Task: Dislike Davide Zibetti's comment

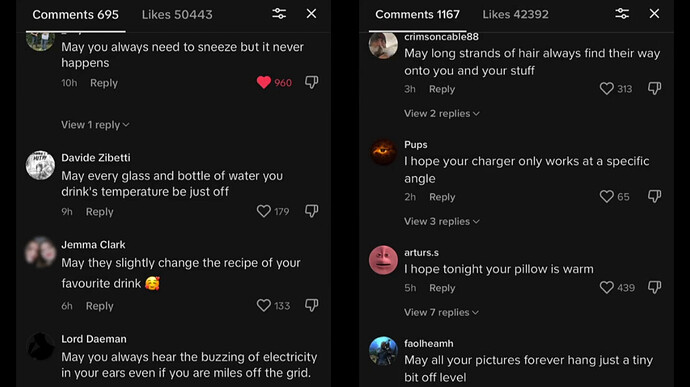Action: [312, 211]
